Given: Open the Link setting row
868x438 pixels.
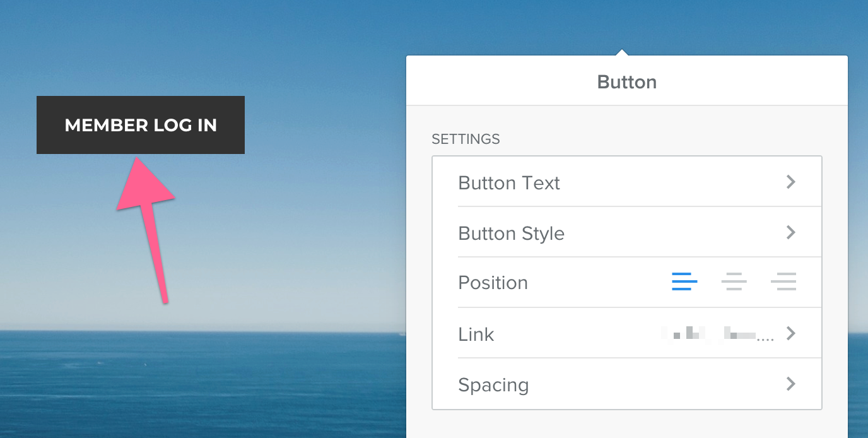Looking at the screenshot, I should click(x=627, y=333).
